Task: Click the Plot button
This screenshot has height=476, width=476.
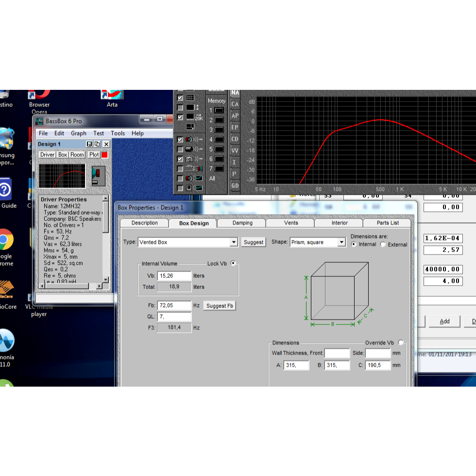Action: [x=94, y=155]
